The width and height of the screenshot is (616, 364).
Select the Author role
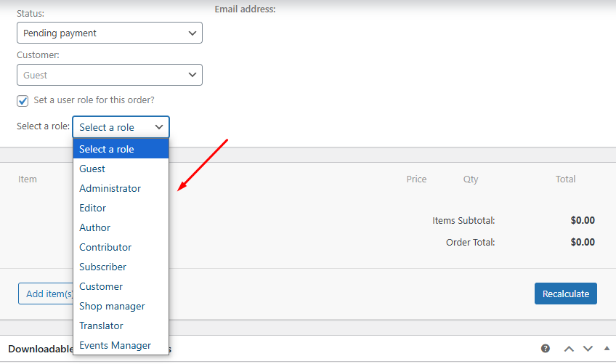click(x=94, y=227)
